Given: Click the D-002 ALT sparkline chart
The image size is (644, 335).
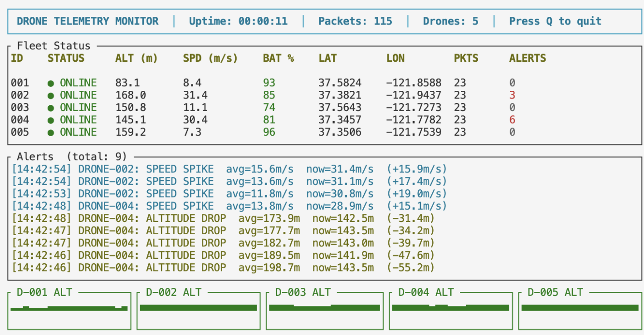Looking at the screenshot, I should [x=198, y=308].
